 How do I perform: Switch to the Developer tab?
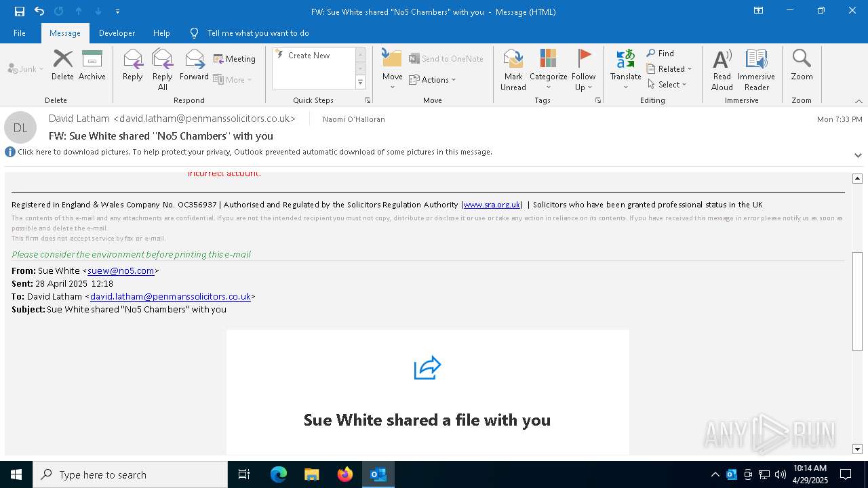117,33
